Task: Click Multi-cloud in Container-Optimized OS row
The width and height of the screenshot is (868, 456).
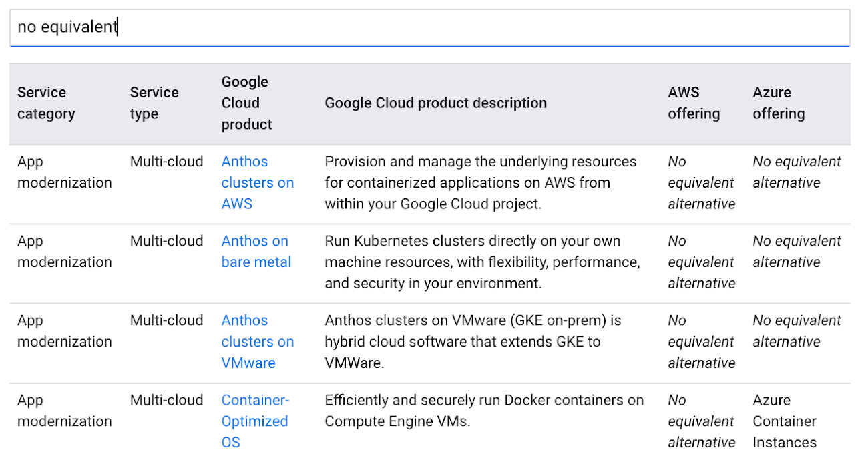Action: (x=167, y=400)
